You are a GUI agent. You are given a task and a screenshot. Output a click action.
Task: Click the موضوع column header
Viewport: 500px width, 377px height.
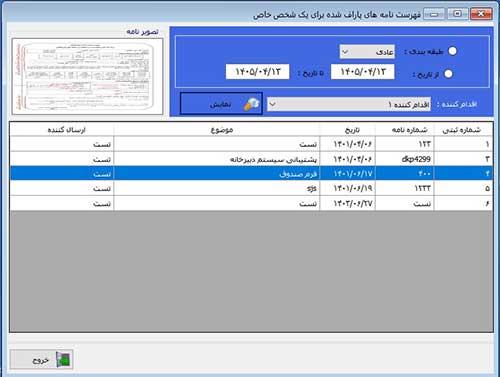click(x=217, y=130)
